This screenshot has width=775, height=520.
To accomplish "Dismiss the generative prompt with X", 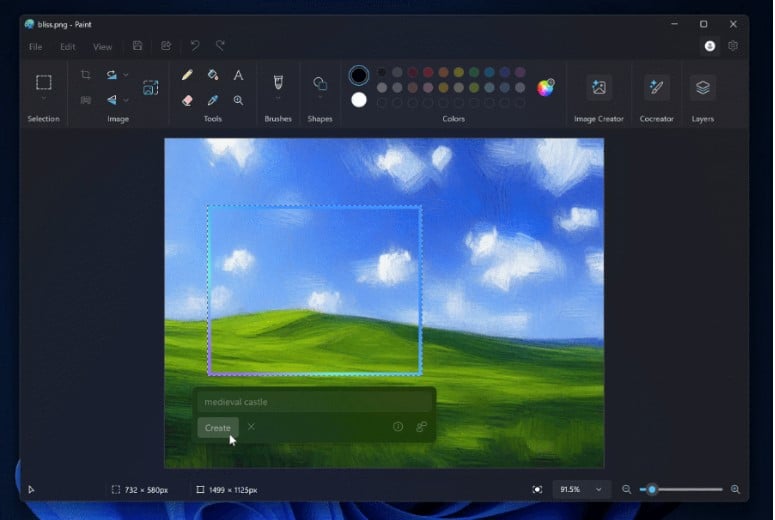I will (251, 427).
